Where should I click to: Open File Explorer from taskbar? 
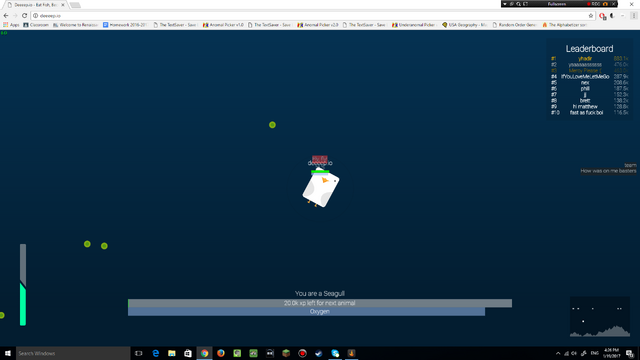[172, 353]
